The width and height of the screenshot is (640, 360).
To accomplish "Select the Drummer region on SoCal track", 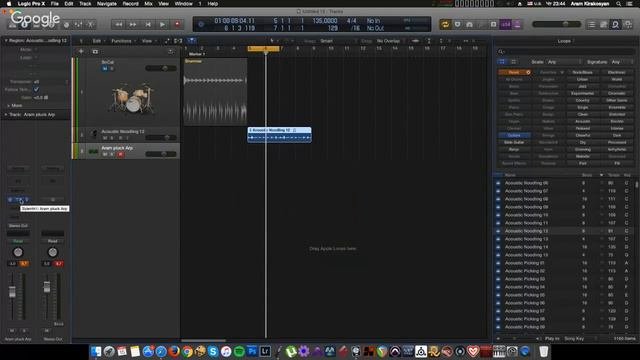I will [215, 91].
